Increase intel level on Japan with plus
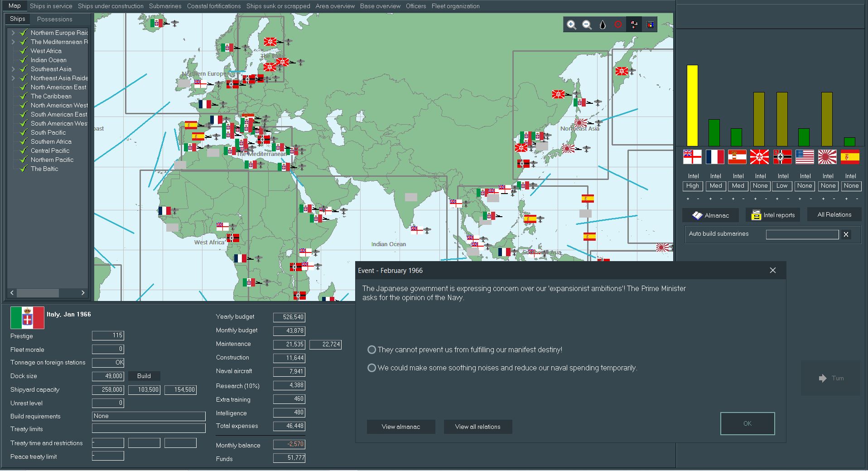This screenshot has height=471, width=868. 823,199
